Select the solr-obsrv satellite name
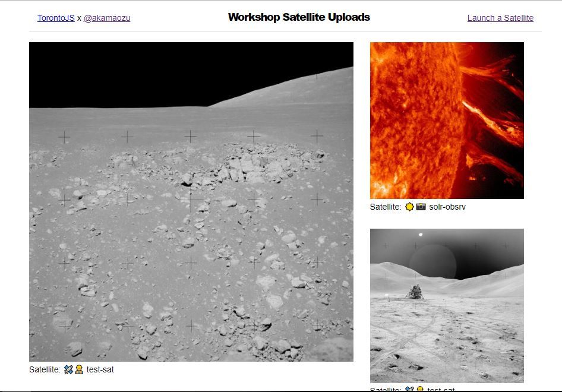 coord(447,207)
